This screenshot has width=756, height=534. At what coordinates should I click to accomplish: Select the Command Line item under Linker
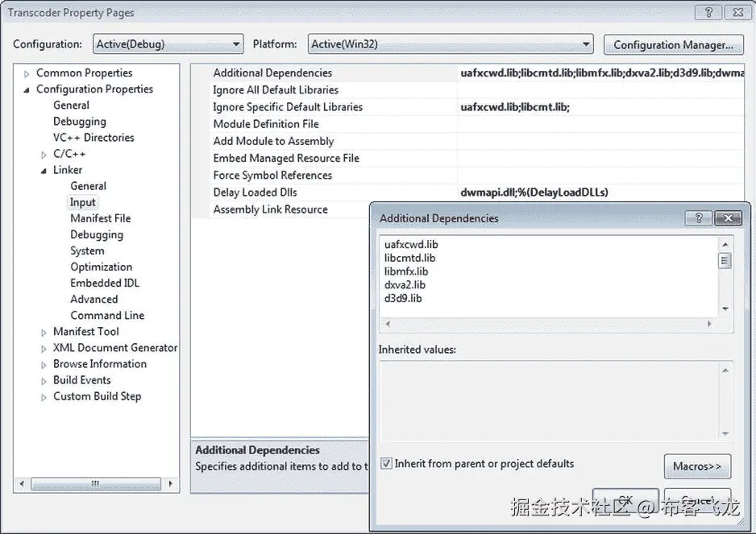pos(110,315)
